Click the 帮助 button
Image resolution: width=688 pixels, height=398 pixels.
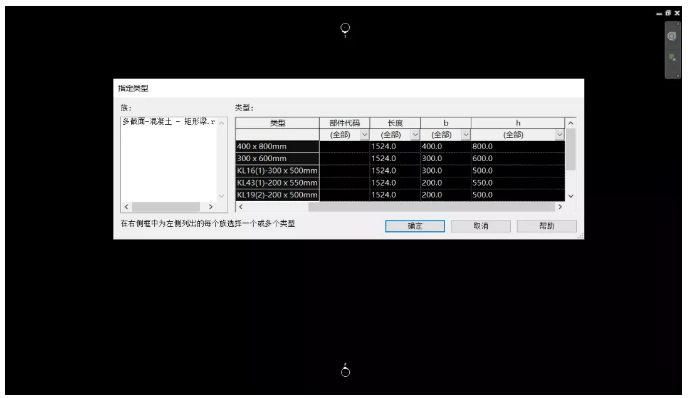(x=546, y=226)
